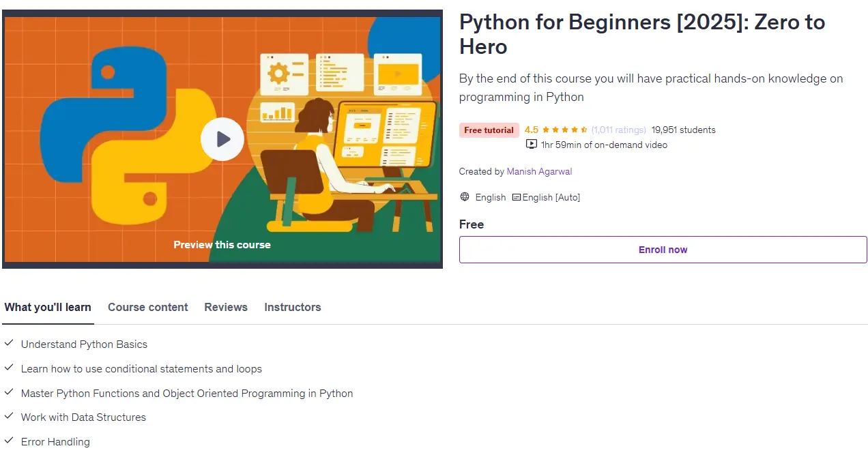Switch to the Instructors tab
The image size is (868, 457).
pos(293,307)
